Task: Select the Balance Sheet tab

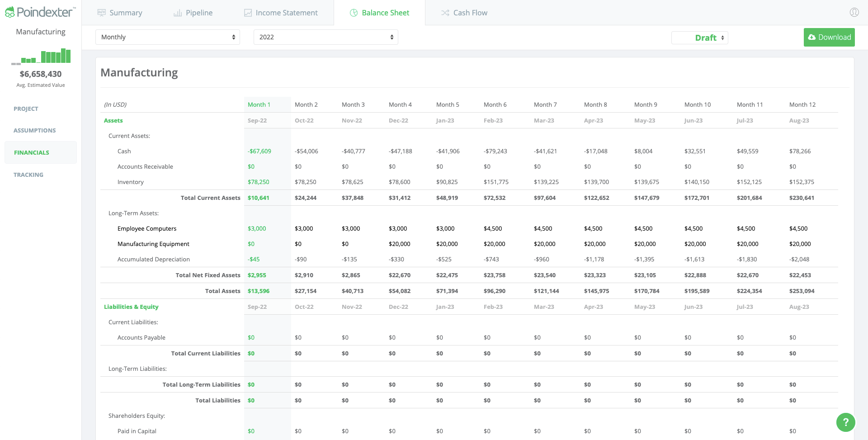Action: (380, 13)
